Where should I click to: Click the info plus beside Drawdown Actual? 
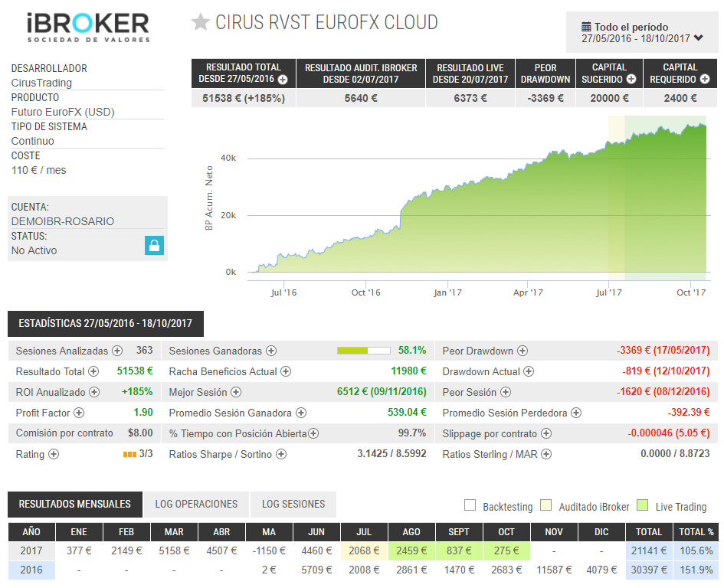[x=529, y=371]
